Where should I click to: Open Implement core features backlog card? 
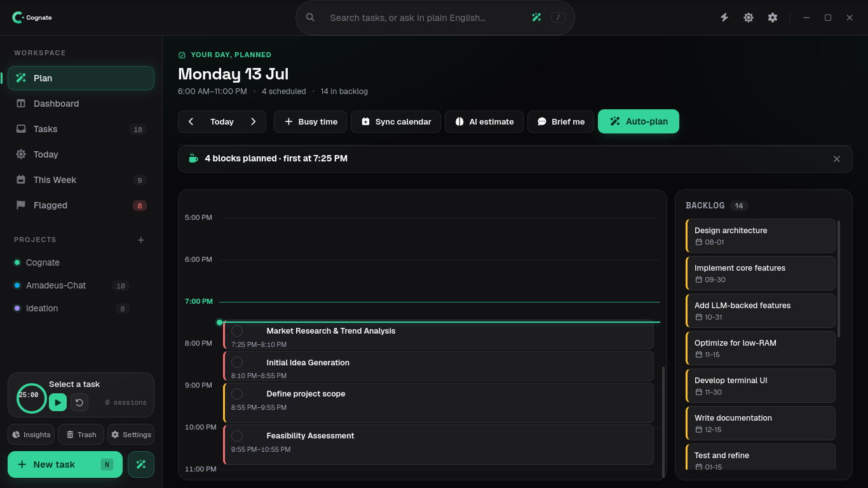(761, 273)
